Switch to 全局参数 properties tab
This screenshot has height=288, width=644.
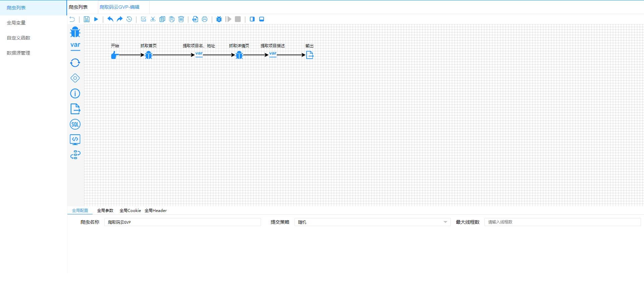105,211
